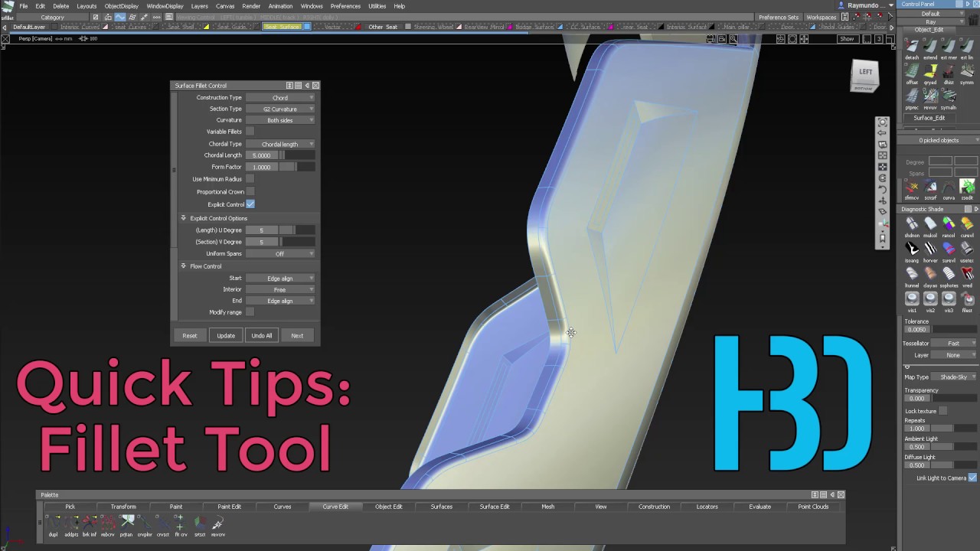Toggle Proportional Crown checkbox
The image size is (980, 551).
click(250, 192)
